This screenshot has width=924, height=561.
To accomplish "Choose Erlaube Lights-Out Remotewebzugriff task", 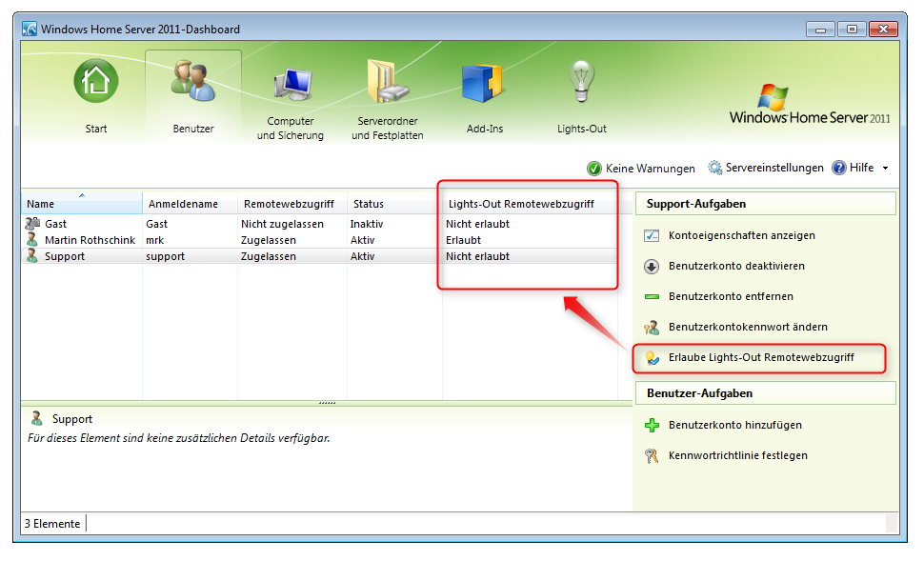I will tap(761, 358).
